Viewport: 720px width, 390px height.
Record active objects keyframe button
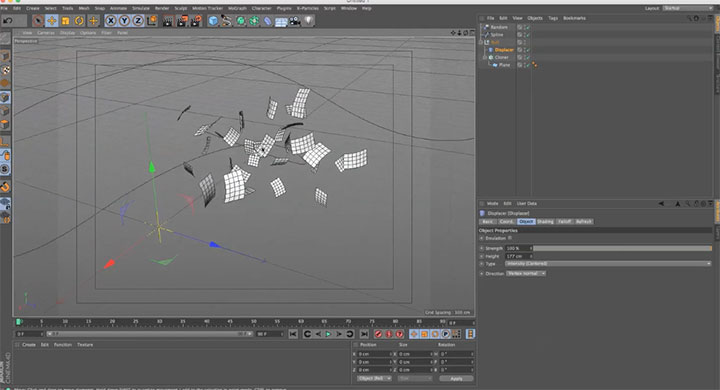point(378,334)
